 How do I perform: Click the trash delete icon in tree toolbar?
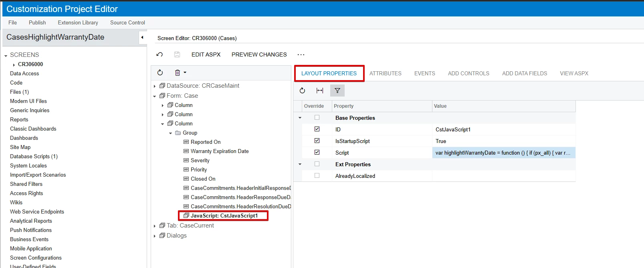(x=178, y=73)
